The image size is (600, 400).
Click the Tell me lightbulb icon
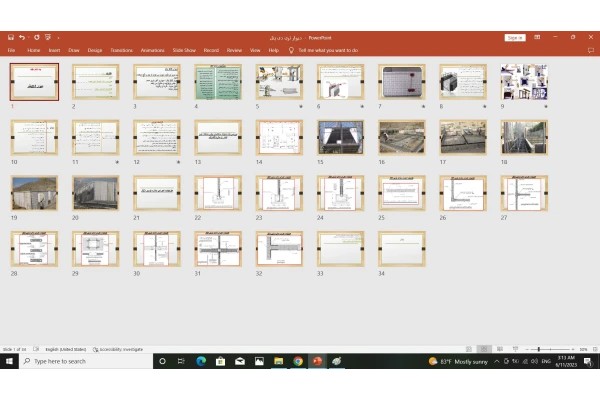tap(291, 50)
